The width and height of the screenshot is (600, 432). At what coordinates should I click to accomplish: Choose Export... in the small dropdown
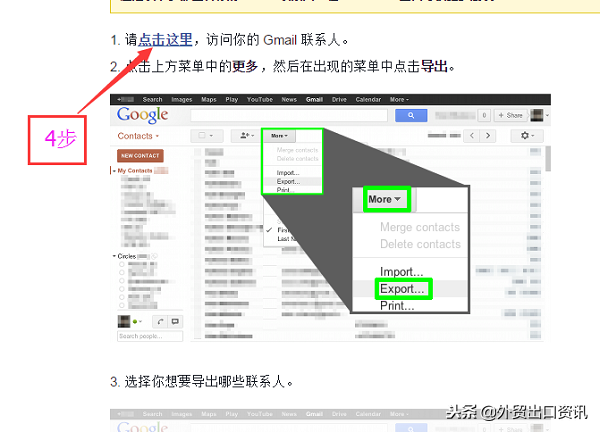288,181
